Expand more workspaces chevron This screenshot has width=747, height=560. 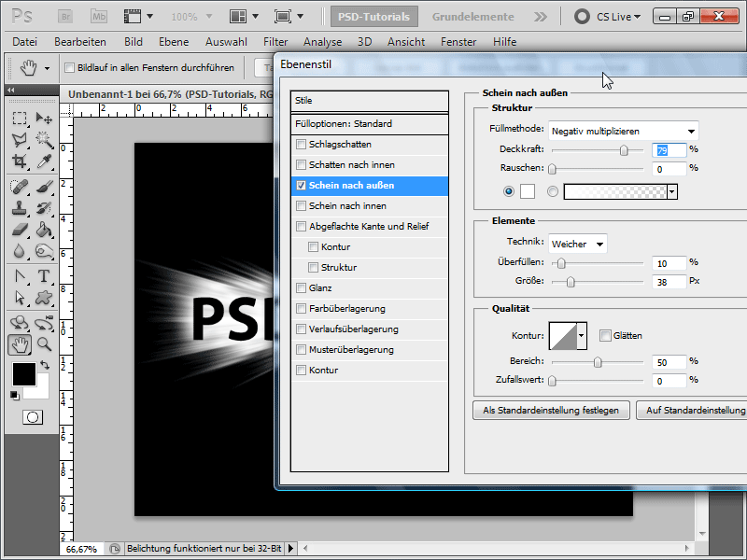541,17
